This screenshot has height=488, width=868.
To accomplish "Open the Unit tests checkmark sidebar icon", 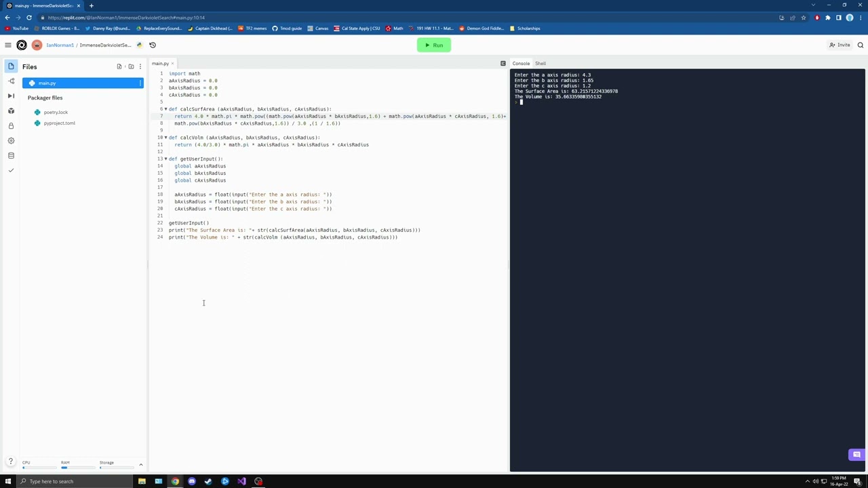I will point(11,171).
